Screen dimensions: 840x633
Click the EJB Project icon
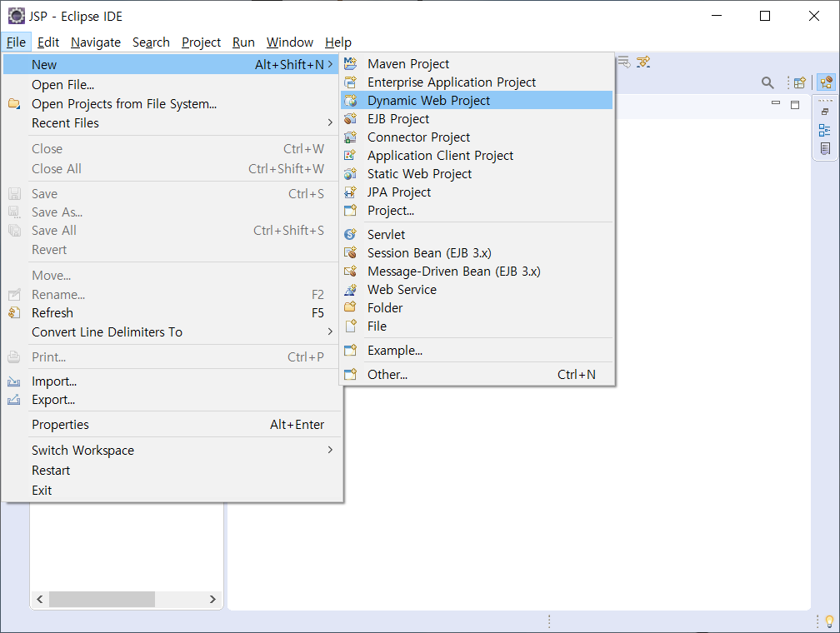point(350,118)
